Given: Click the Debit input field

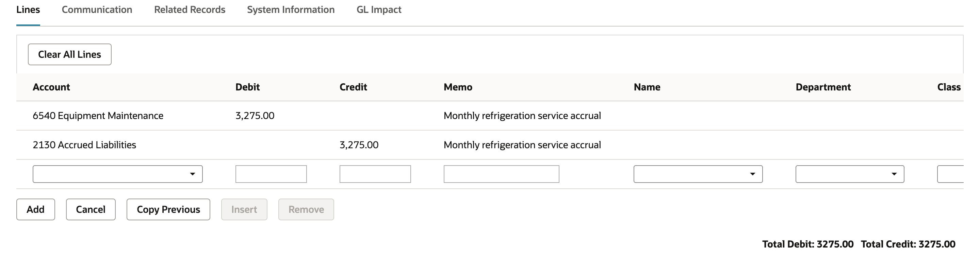Looking at the screenshot, I should pos(271,174).
